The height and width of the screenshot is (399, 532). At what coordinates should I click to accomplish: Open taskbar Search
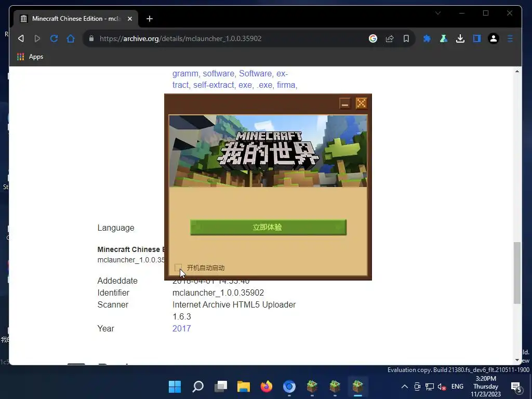pos(198,387)
